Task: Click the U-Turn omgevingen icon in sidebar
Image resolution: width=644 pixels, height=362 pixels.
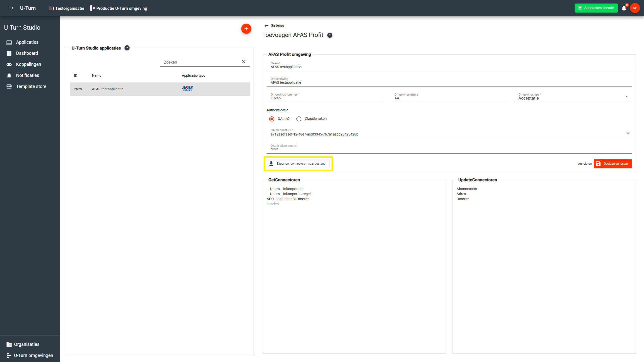Action: (x=9, y=355)
